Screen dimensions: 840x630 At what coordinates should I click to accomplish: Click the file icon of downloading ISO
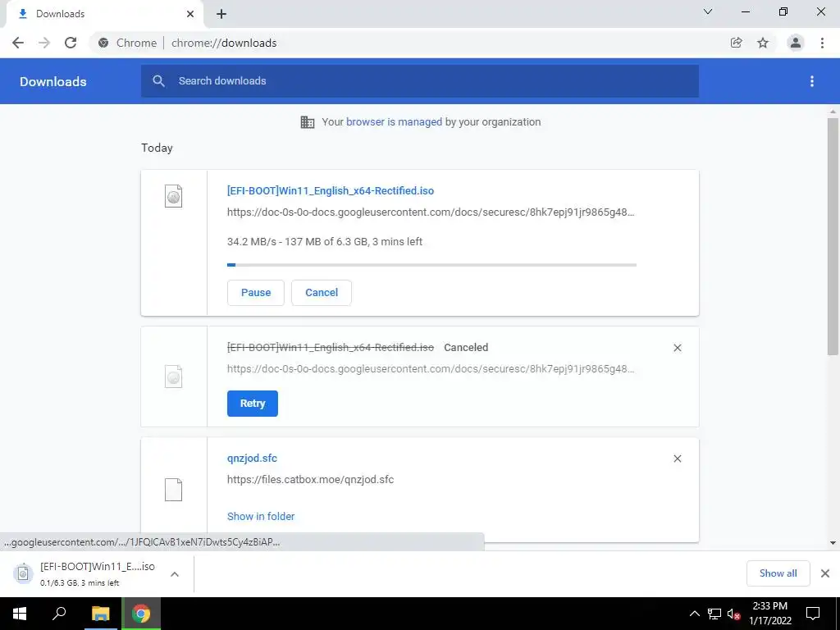(174, 196)
